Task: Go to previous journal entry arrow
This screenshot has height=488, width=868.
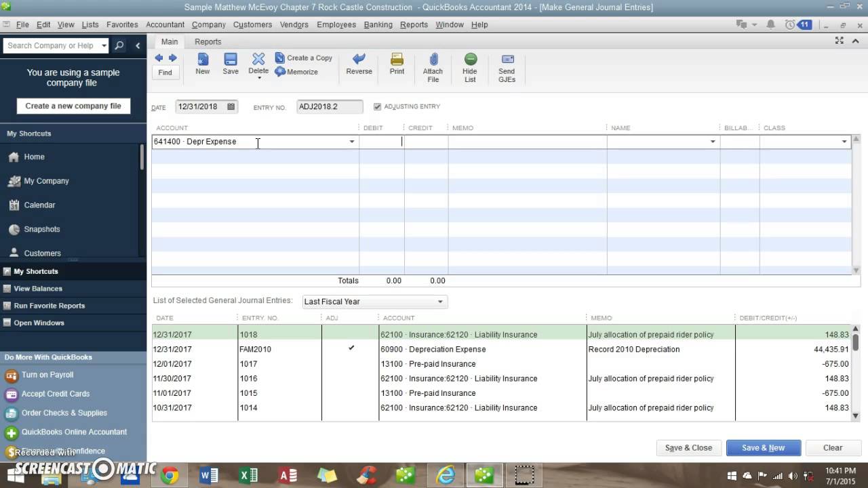Action: [159, 58]
